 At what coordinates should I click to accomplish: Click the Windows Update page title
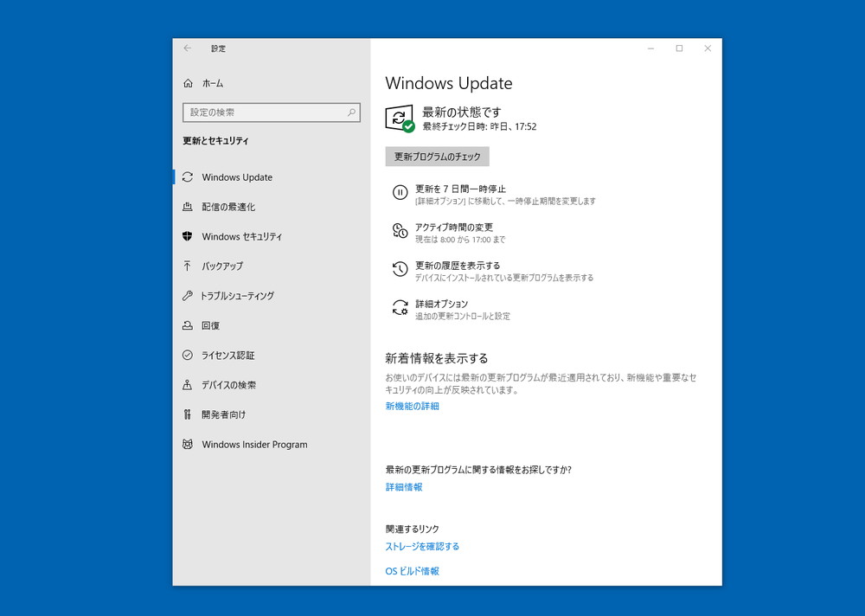click(448, 83)
